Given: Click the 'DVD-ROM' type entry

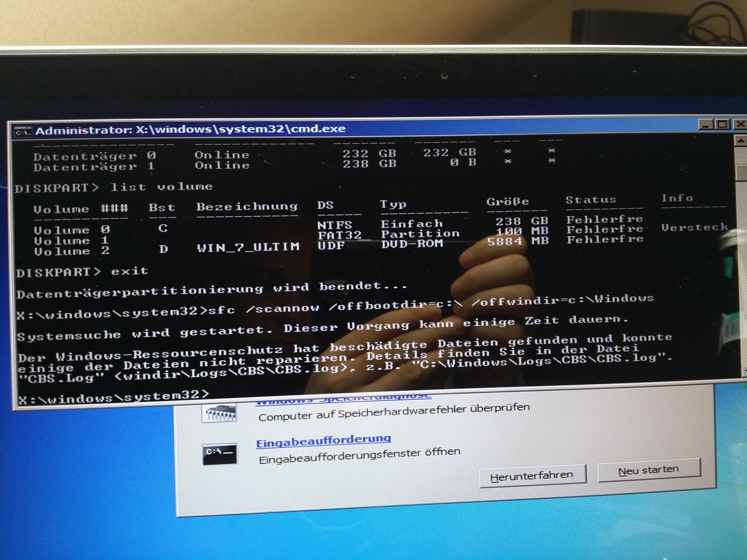Looking at the screenshot, I should pos(412,244).
